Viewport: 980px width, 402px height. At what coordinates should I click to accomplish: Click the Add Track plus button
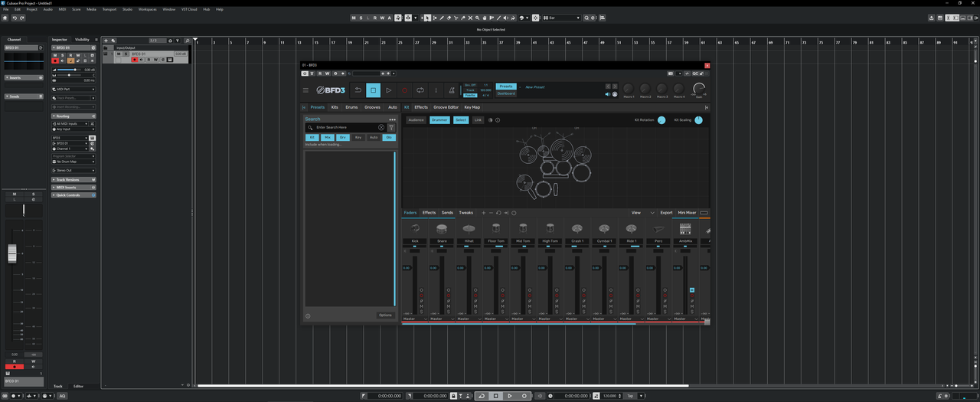coord(106,40)
